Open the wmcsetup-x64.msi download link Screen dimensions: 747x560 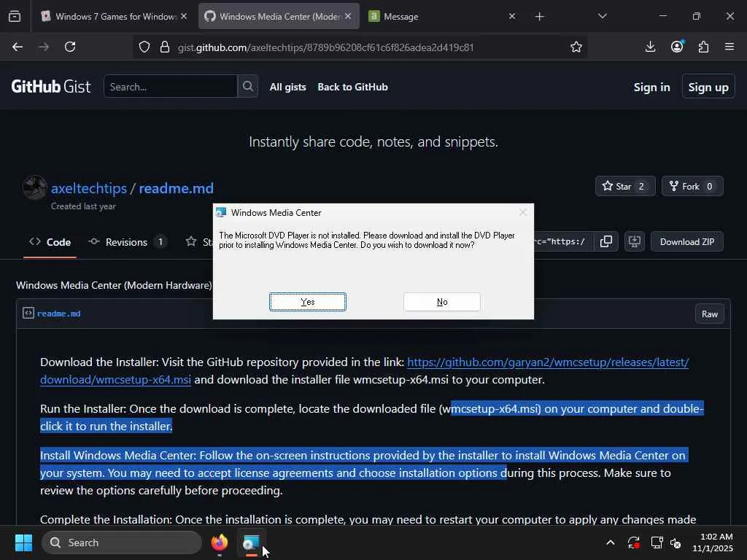pos(365,371)
